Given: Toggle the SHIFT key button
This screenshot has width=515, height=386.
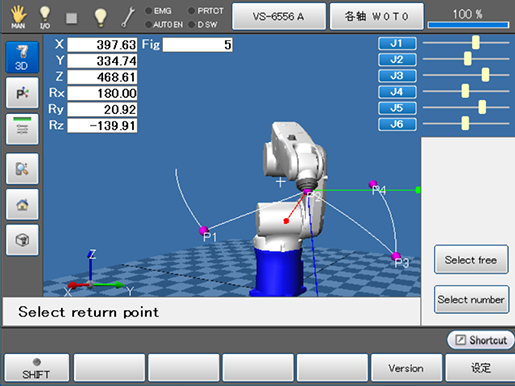Looking at the screenshot, I should (x=37, y=368).
